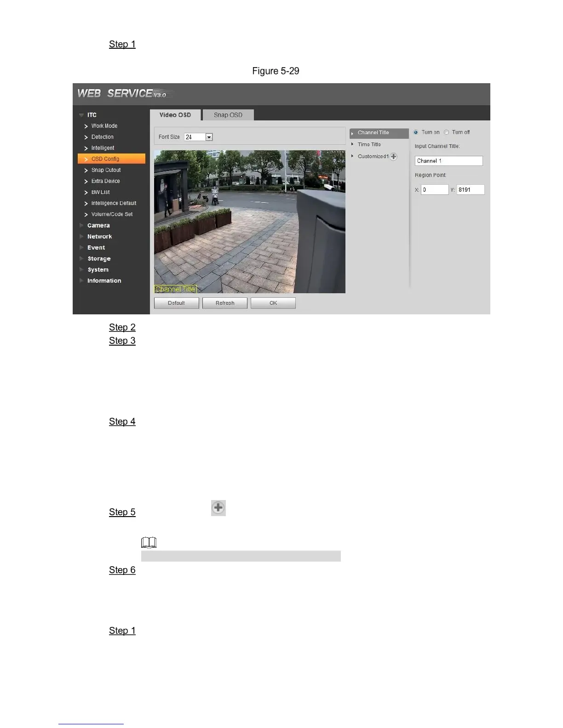563x728 pixels.
Task: Select the Turn on radio button
Action: coord(416,132)
